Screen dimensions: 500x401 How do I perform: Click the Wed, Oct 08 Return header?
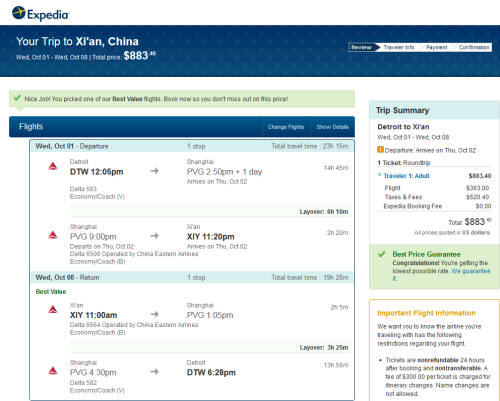click(x=67, y=277)
